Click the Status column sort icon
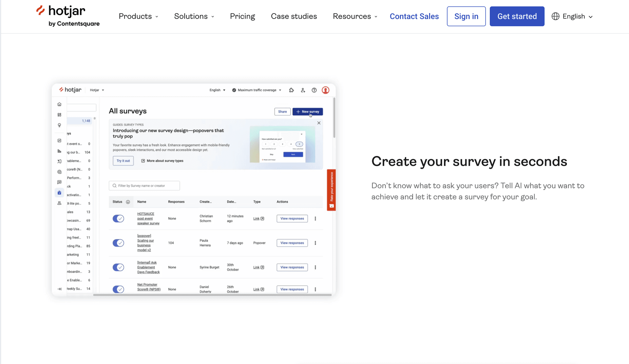 128,202
